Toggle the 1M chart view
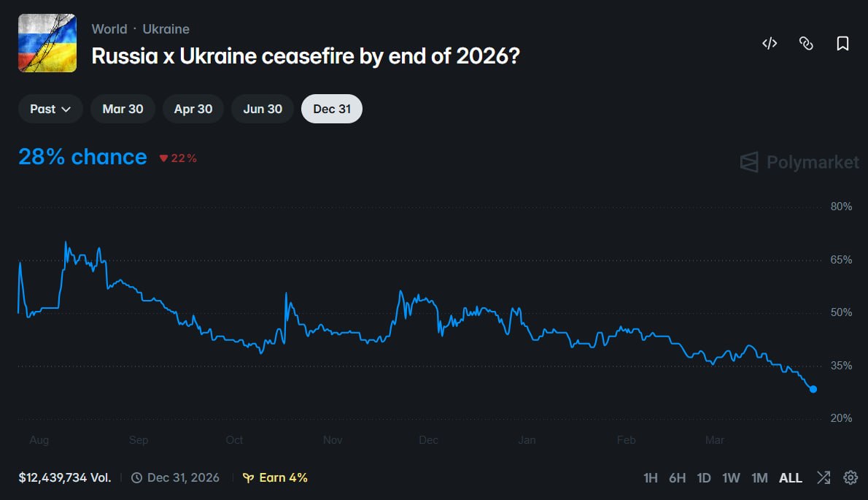868x500 pixels. 759,477
